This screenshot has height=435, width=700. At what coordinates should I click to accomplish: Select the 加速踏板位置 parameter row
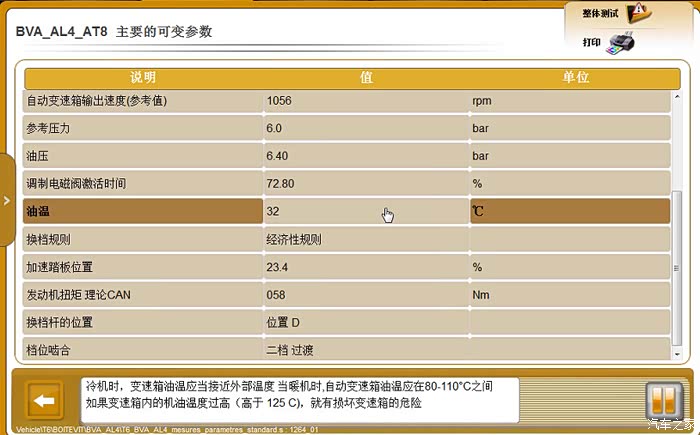(x=143, y=267)
